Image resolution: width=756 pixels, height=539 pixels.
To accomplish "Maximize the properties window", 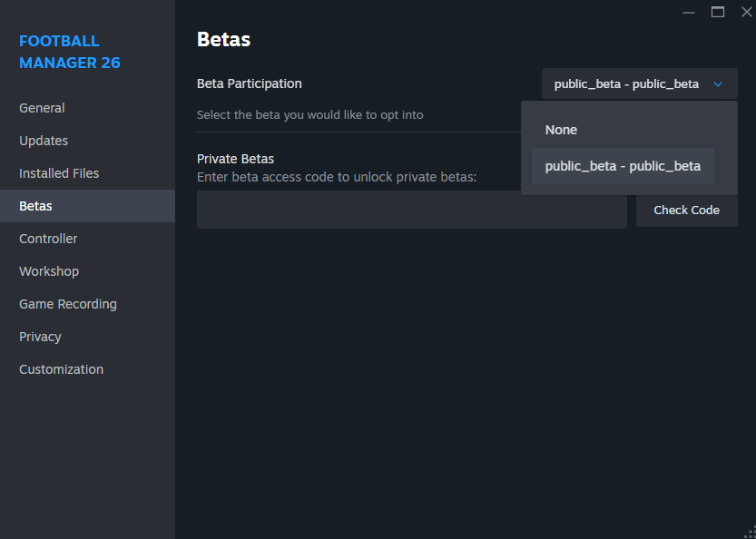I will point(718,12).
